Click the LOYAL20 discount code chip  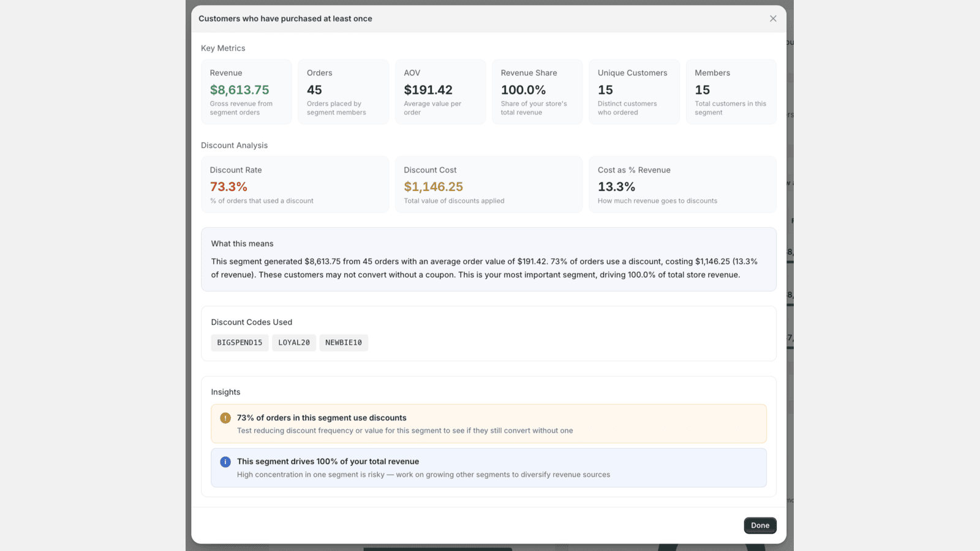click(x=294, y=343)
